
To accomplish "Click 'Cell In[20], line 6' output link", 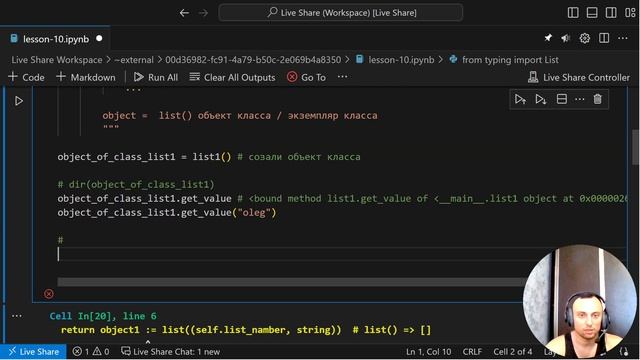I will point(103,316).
